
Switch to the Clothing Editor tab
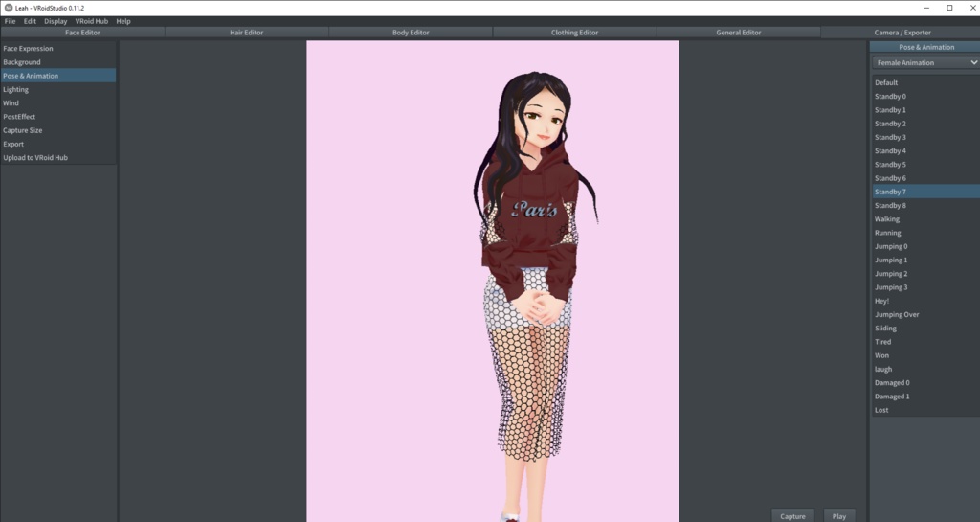[x=574, y=33]
